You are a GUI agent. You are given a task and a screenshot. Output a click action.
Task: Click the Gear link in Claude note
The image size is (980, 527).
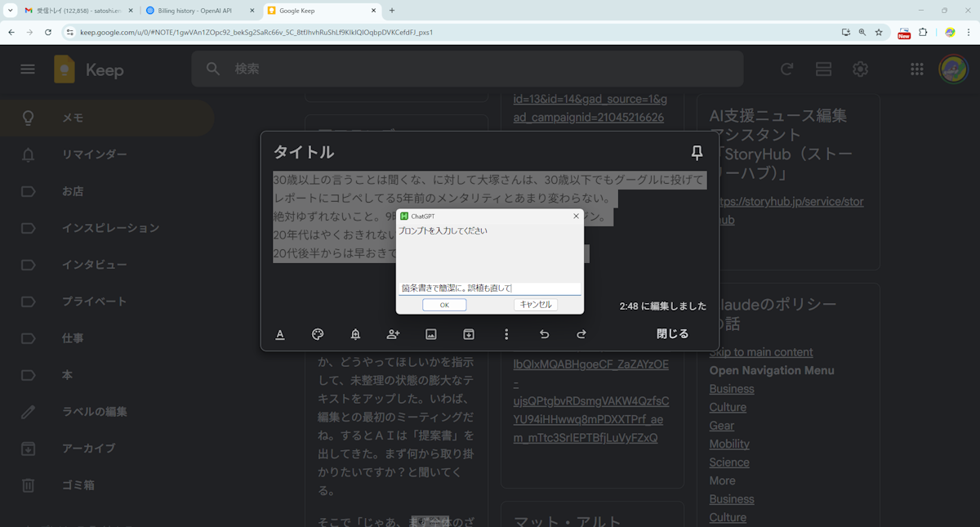click(722, 426)
